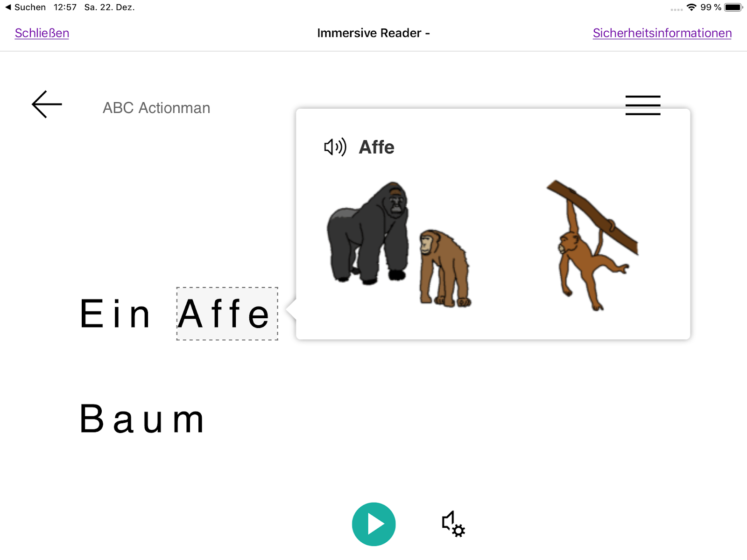Tap the battery indicator in status bar
The image size is (747, 560).
(733, 7)
